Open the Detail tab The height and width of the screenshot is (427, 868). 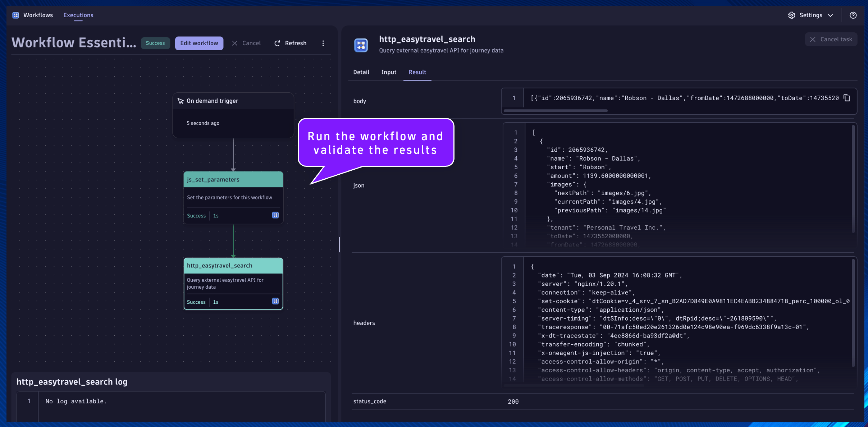coord(361,72)
